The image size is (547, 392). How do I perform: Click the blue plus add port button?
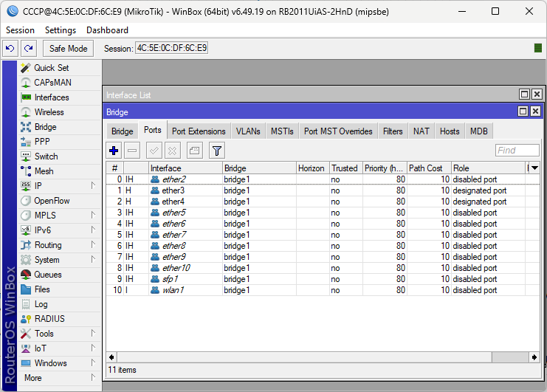point(114,151)
